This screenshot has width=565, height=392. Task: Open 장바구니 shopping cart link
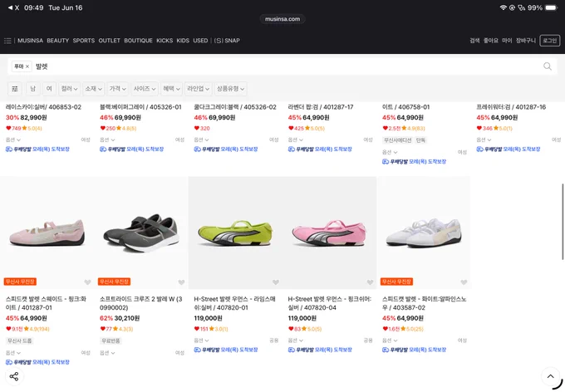click(526, 41)
